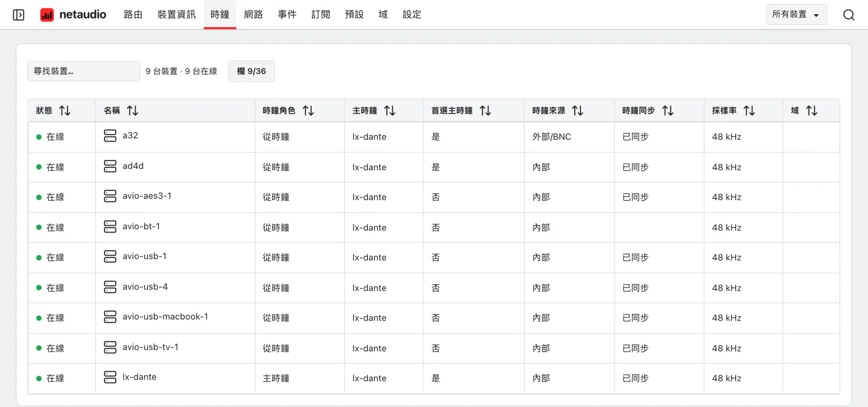Select device name avio-usb-1
Screen dimensions: 868x407
click(145, 256)
